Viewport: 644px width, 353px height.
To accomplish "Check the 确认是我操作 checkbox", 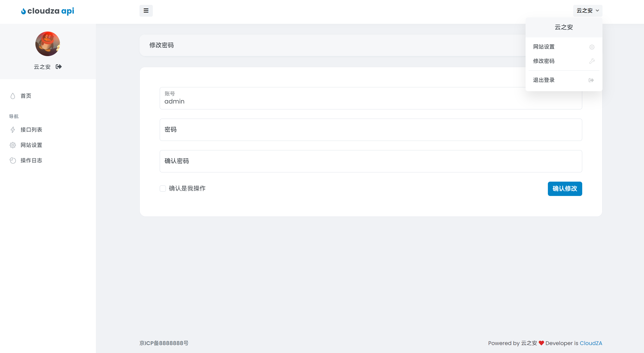I will (163, 189).
